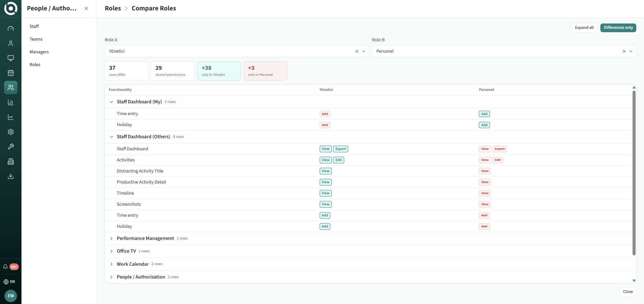Screen dimensions: 644x304
Task: Click Yönetici Edit tag on Activities row
Action: coord(338,160)
